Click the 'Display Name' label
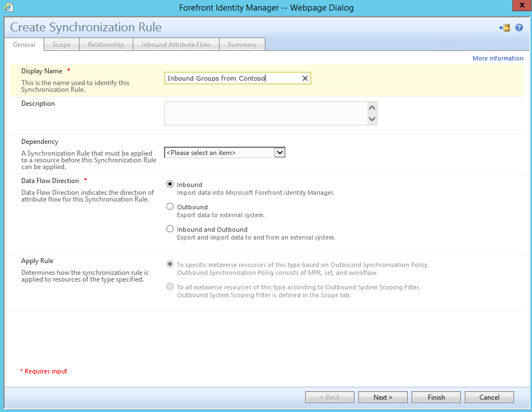 pyautogui.click(x=42, y=71)
